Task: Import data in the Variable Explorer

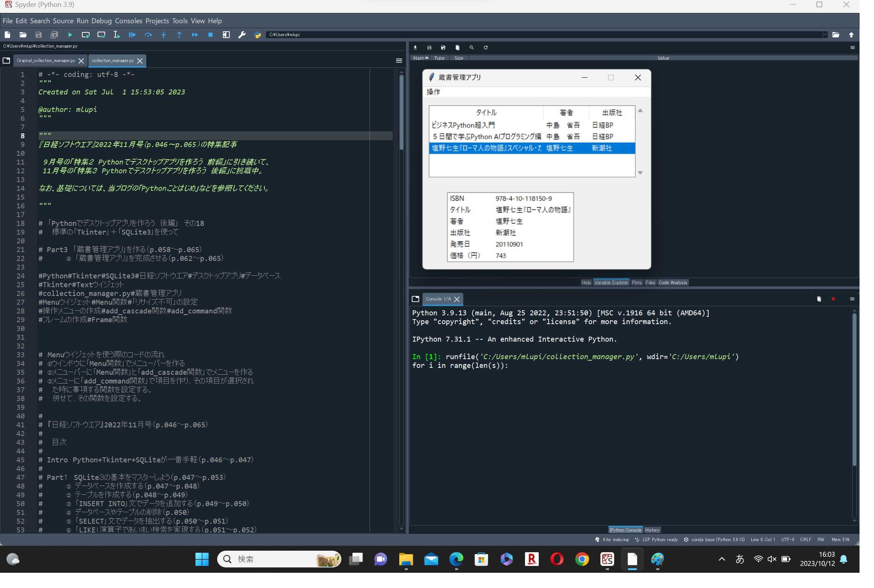Action: click(x=415, y=48)
